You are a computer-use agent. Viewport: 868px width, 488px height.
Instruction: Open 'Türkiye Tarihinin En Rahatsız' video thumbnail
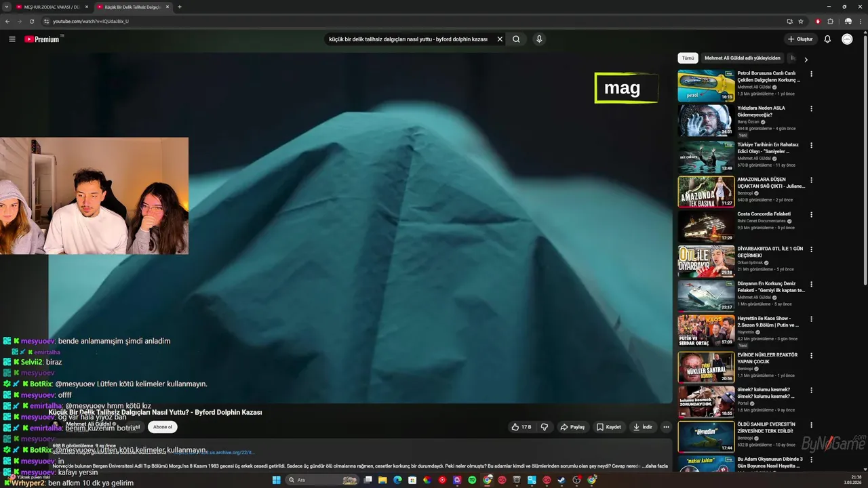tap(706, 156)
